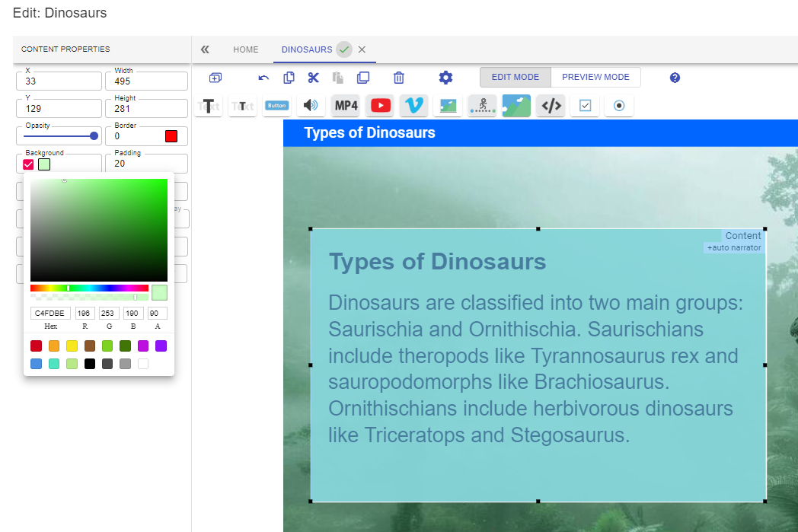Click the undo arrow icon
798x532 pixels.
click(x=263, y=78)
